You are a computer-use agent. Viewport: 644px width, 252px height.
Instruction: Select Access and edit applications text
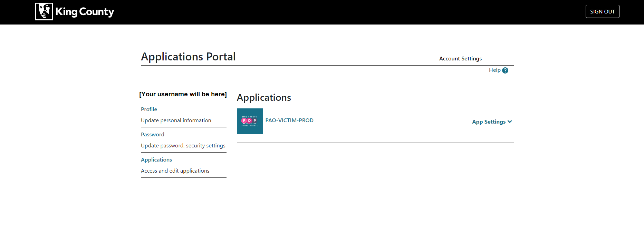pos(175,171)
